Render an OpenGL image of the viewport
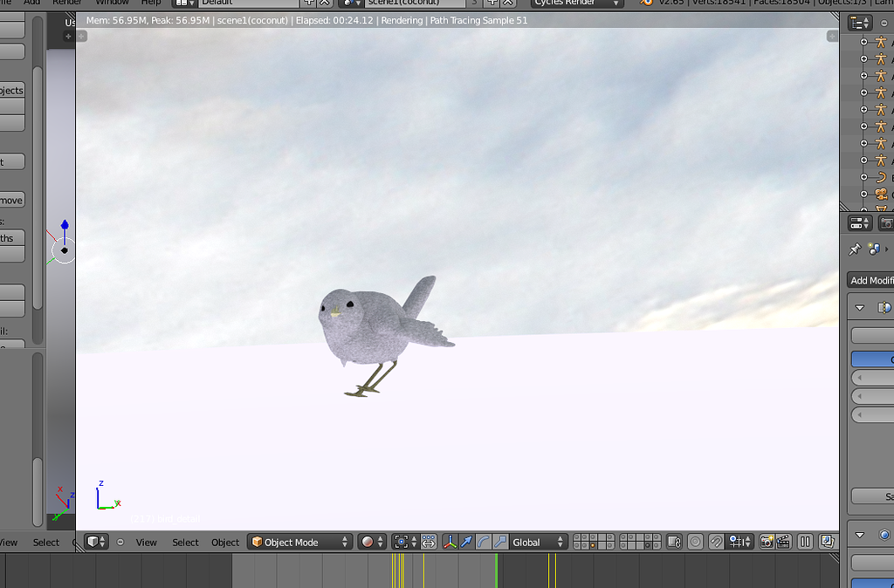 (767, 542)
